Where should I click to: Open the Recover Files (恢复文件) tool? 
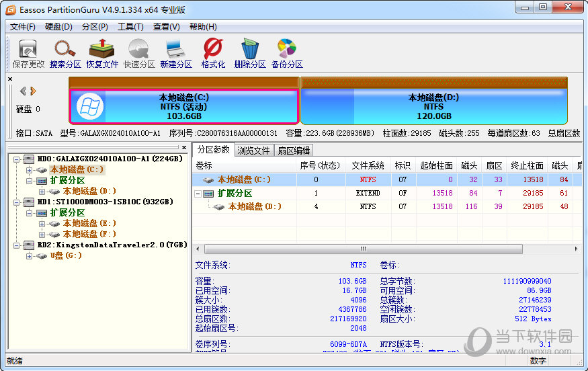click(x=102, y=53)
